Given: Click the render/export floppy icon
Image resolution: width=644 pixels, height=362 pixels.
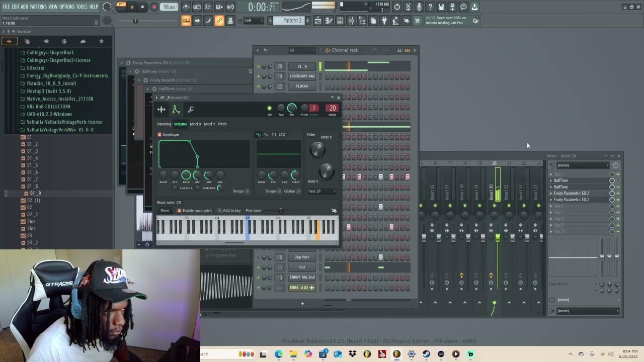Looking at the screenshot, I should tap(452, 7).
